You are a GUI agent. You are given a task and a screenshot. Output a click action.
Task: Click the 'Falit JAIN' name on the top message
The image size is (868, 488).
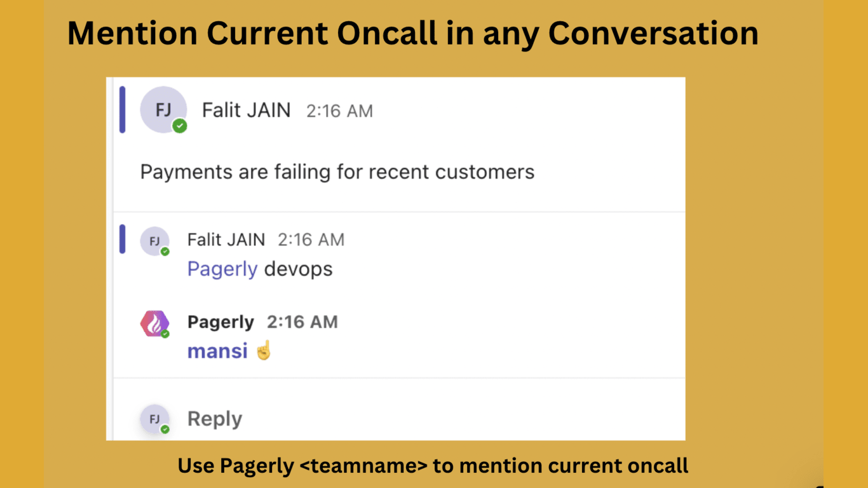[x=246, y=111]
